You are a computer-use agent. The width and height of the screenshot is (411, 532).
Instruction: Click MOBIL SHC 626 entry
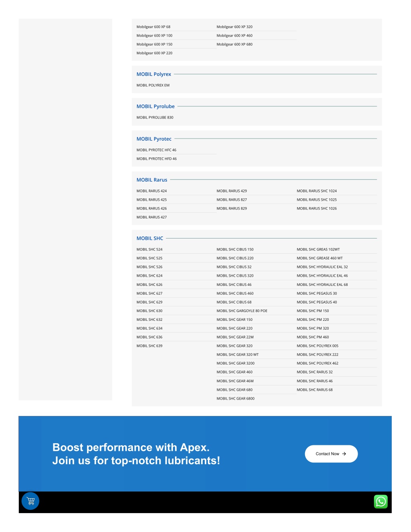(x=149, y=285)
